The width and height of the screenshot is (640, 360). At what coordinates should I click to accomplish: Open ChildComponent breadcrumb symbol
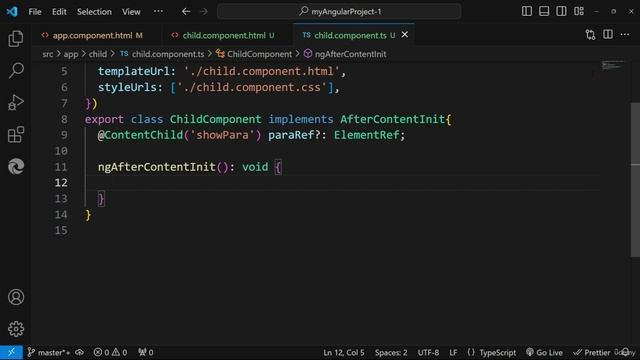259,54
